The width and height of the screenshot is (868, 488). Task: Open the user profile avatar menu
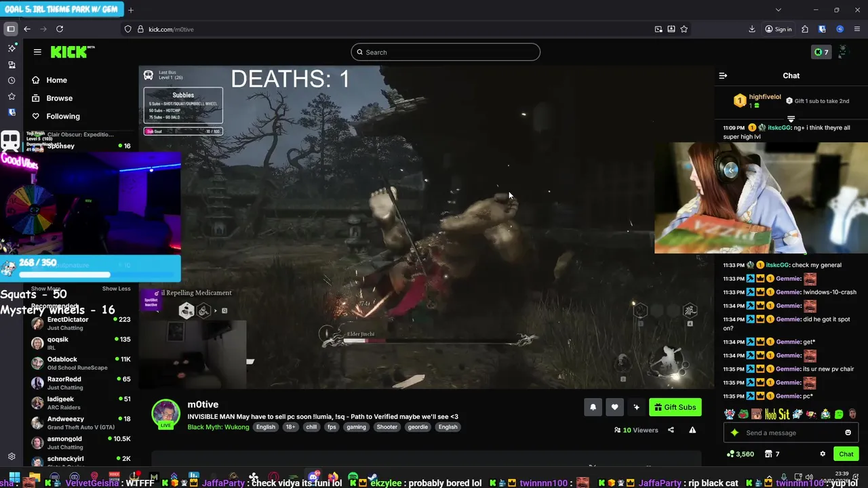pos(843,52)
